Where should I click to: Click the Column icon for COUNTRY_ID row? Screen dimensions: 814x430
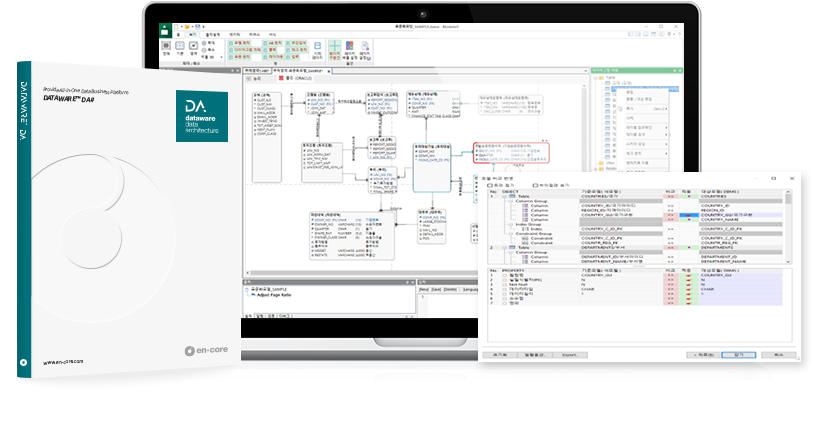525,206
